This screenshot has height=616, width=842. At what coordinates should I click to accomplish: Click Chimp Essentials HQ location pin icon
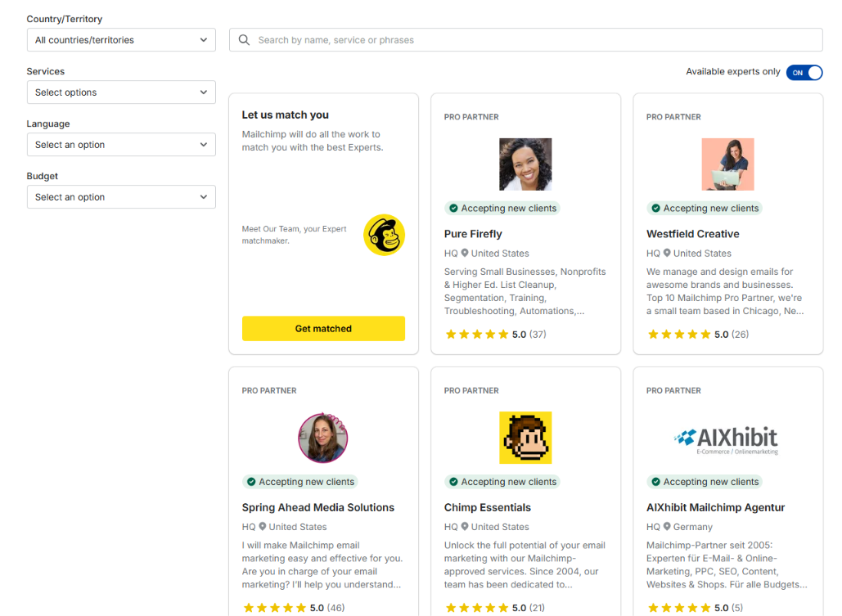465,527
